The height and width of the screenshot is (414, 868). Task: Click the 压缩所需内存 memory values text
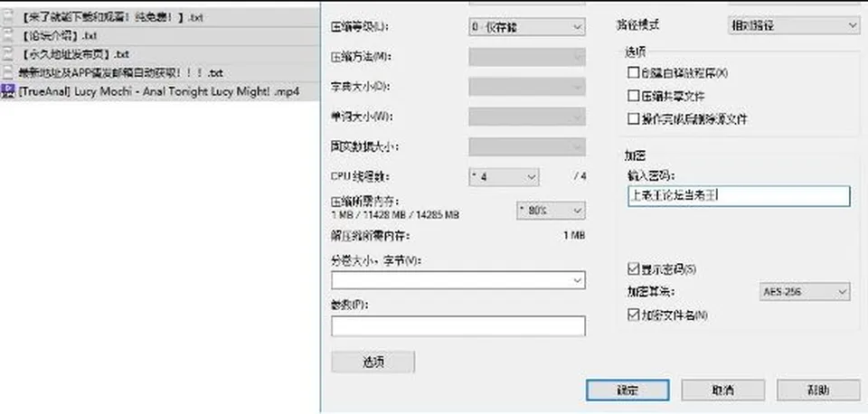395,215
